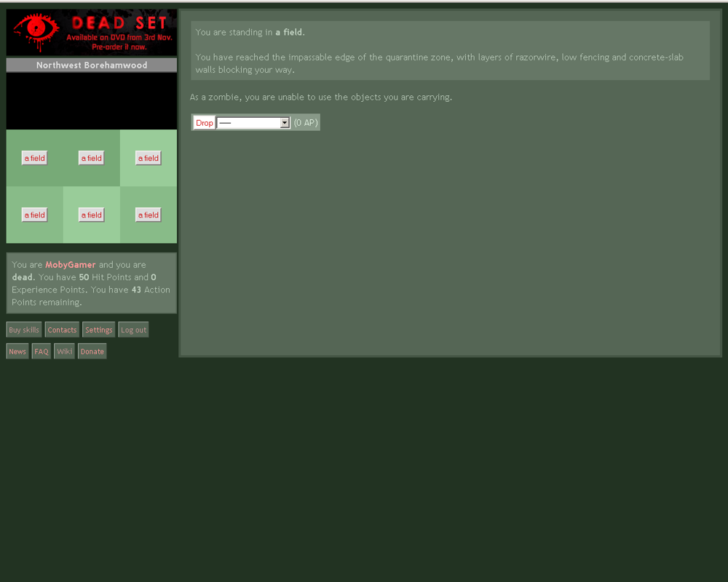
Task: Click the inventory dropdown arrow
Action: tap(284, 122)
